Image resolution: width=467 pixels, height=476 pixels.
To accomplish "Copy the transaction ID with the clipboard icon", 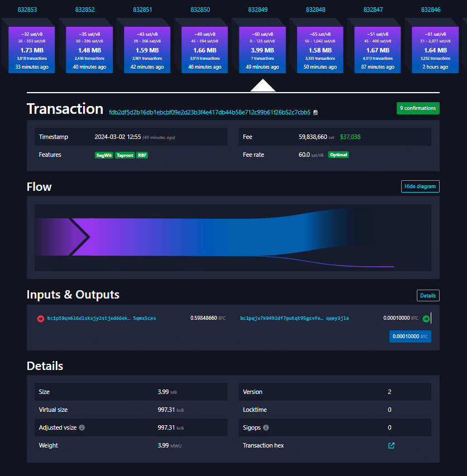I will pyautogui.click(x=316, y=113).
